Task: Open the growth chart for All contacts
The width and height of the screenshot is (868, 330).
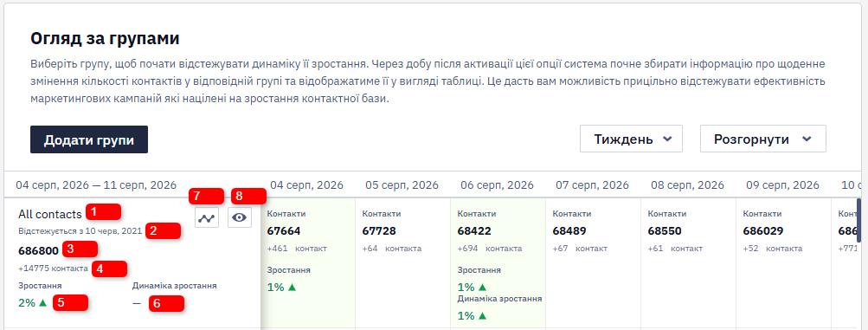Action: [207, 217]
